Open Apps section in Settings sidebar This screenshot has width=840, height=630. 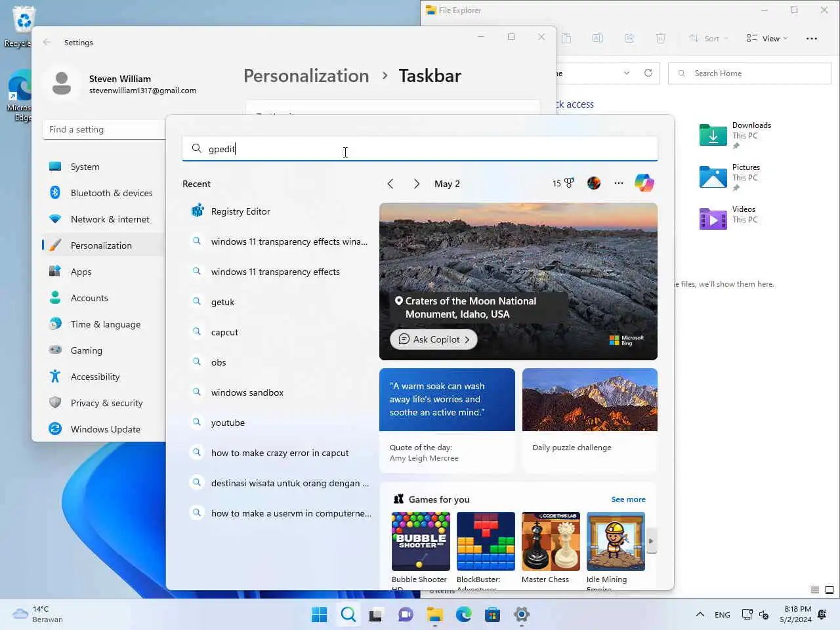click(104, 272)
